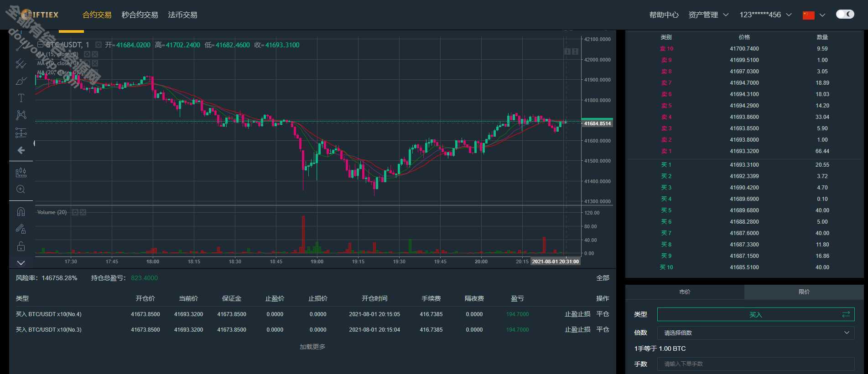
Task: Click sell order 卖 1 row
Action: point(744,151)
